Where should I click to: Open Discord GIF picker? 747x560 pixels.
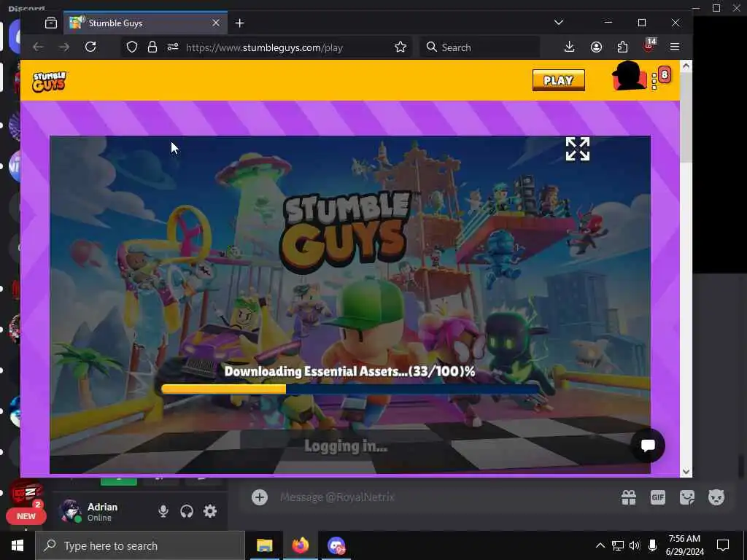point(658,497)
